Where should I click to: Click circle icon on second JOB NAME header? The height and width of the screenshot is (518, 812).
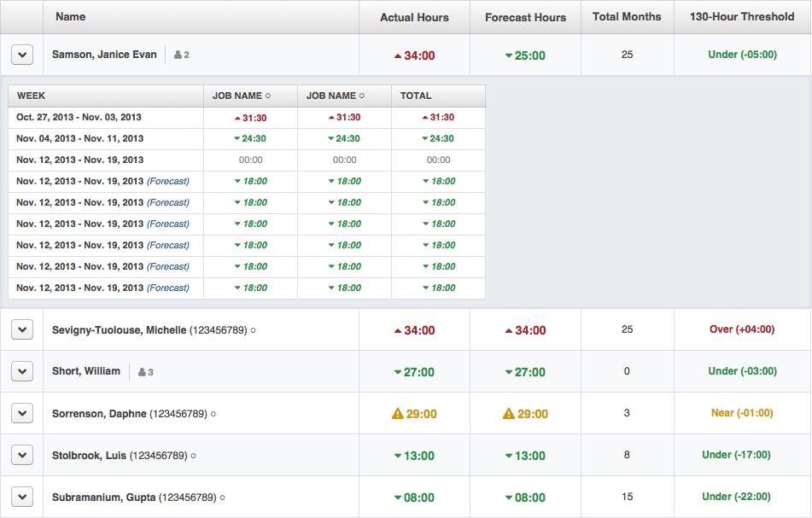[361, 96]
